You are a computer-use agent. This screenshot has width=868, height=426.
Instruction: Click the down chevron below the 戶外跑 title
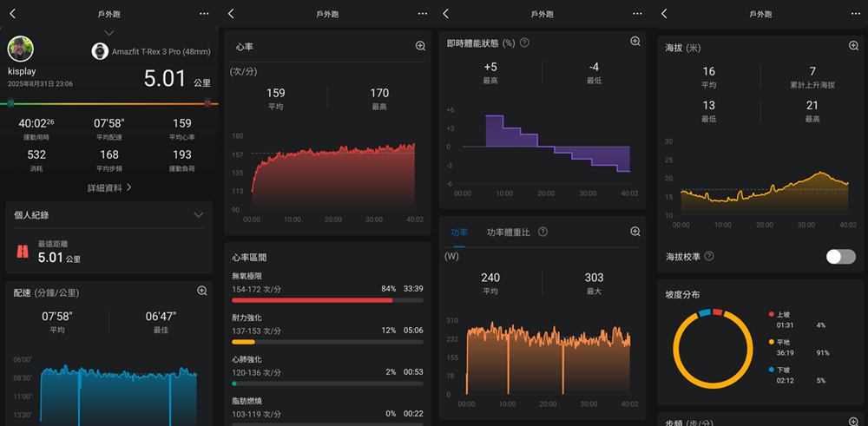(108, 32)
